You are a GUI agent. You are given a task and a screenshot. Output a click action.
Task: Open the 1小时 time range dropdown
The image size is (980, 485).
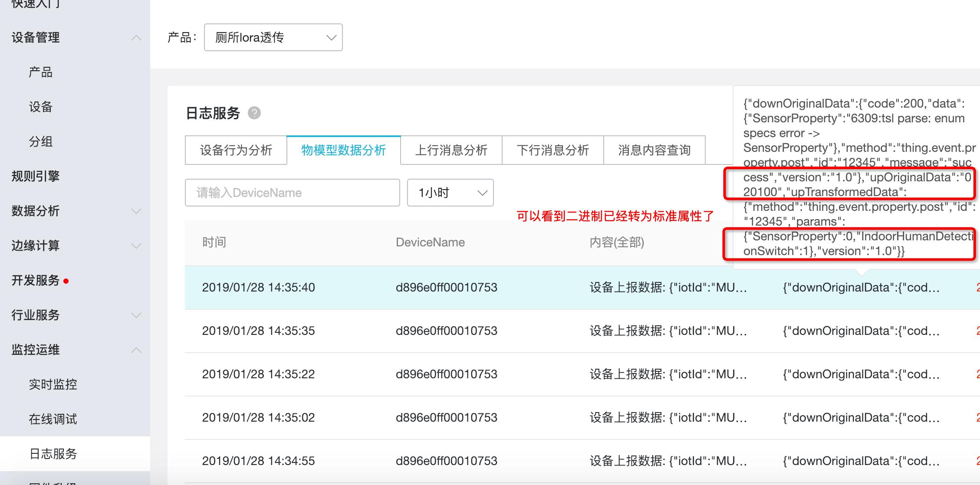450,193
